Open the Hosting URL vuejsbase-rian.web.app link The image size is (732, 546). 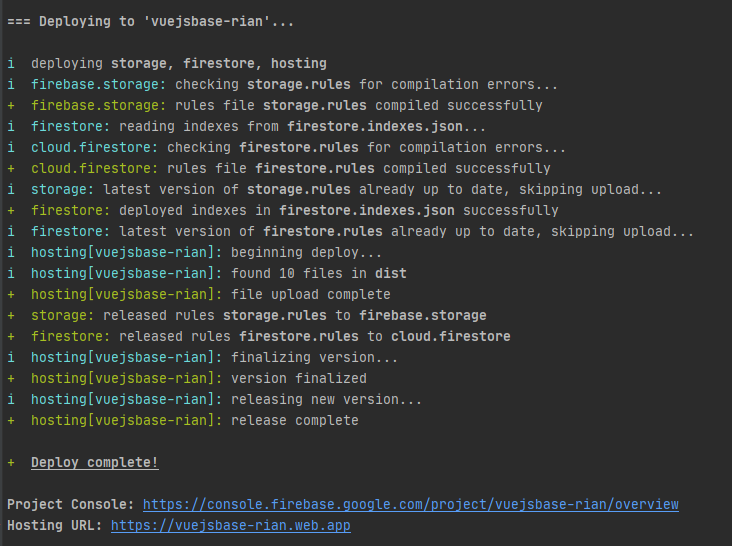[x=231, y=525]
